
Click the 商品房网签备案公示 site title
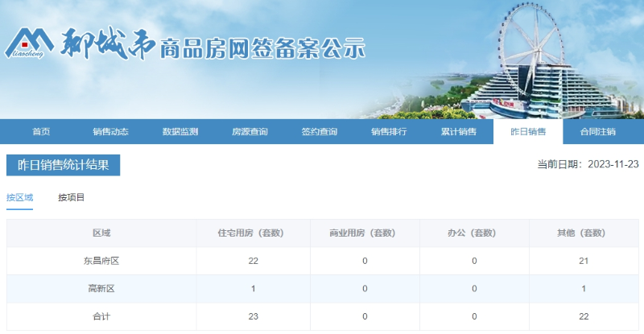point(262,48)
